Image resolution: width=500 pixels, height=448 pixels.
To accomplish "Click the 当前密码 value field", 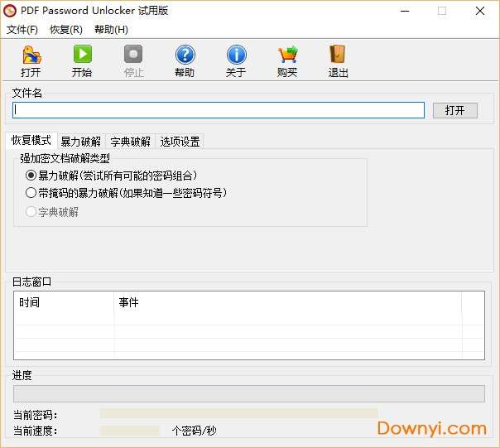I will click(239, 414).
